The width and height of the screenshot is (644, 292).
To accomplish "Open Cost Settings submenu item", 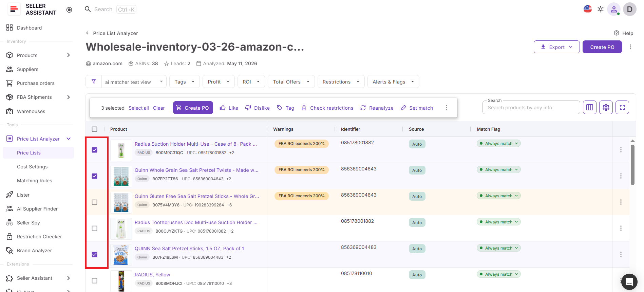I will [x=32, y=167].
